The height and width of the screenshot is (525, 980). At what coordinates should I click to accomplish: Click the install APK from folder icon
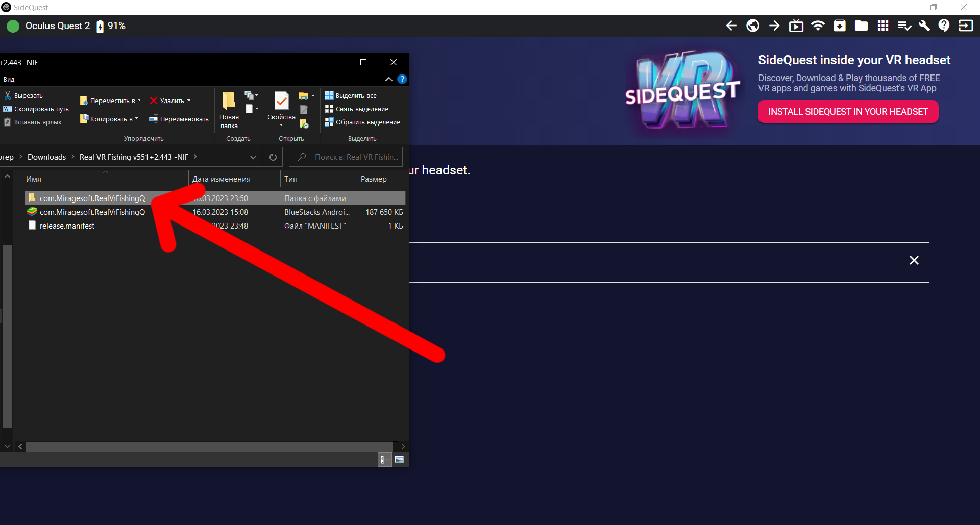(x=840, y=26)
